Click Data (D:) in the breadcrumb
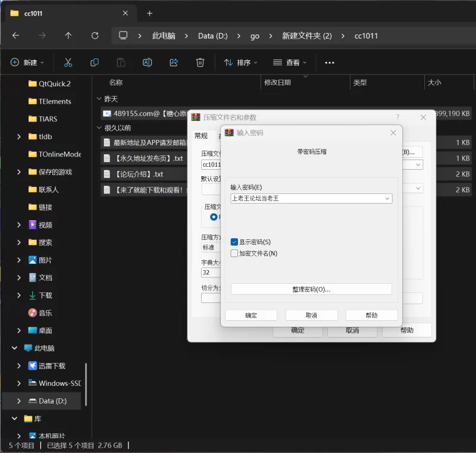 click(213, 36)
